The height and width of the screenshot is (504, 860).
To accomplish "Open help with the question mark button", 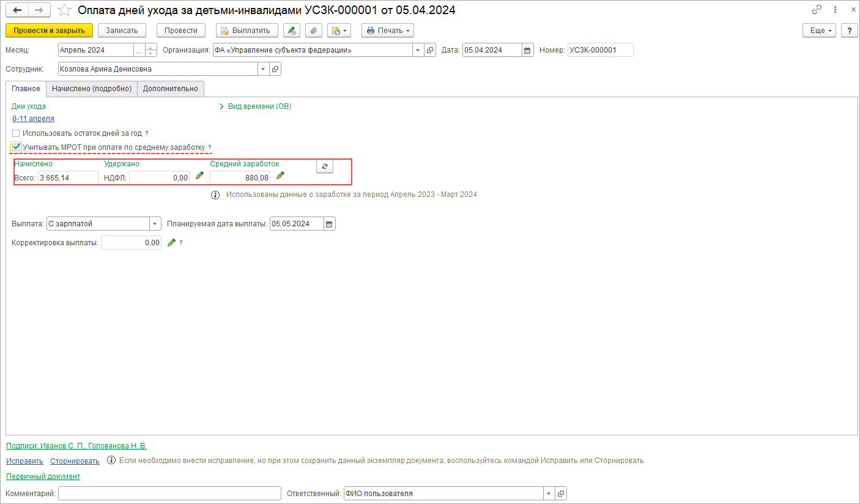I will (x=849, y=31).
